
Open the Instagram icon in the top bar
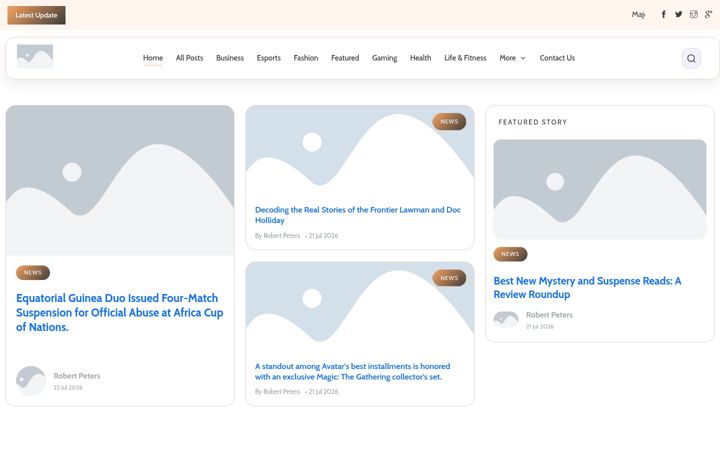(694, 14)
